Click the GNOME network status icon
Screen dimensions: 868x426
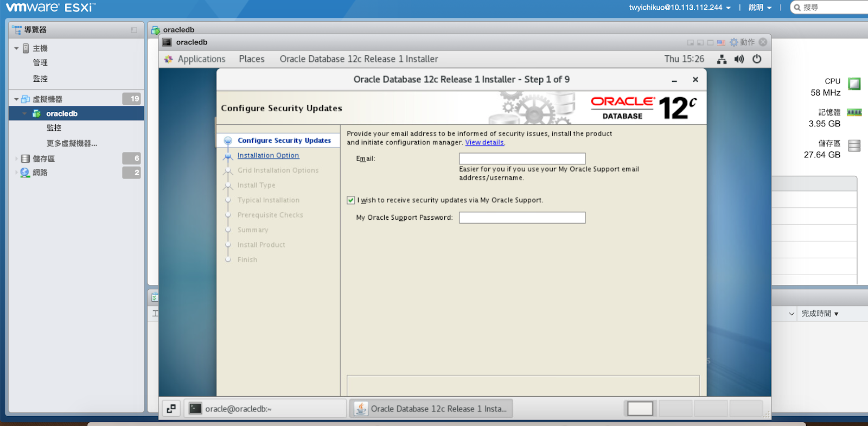point(722,59)
